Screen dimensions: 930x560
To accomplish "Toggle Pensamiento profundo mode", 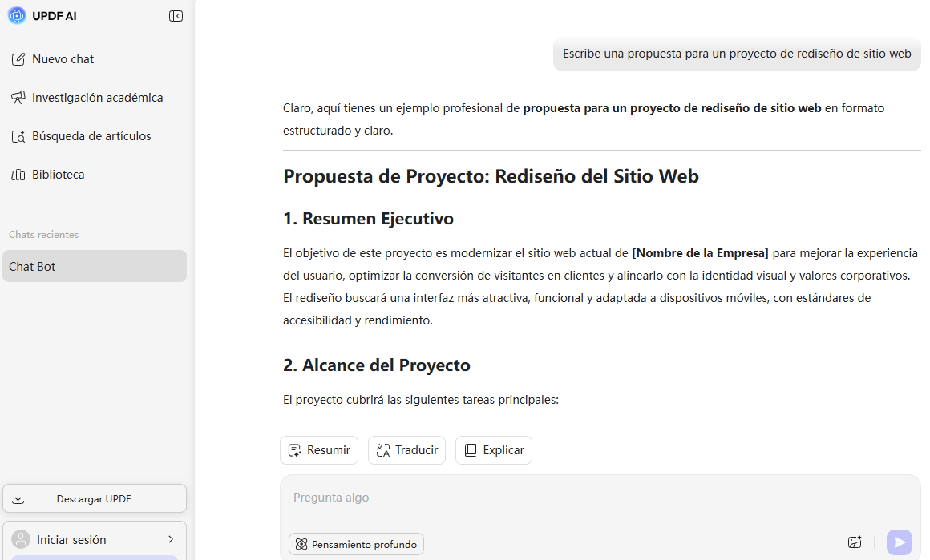I will pyautogui.click(x=357, y=544).
